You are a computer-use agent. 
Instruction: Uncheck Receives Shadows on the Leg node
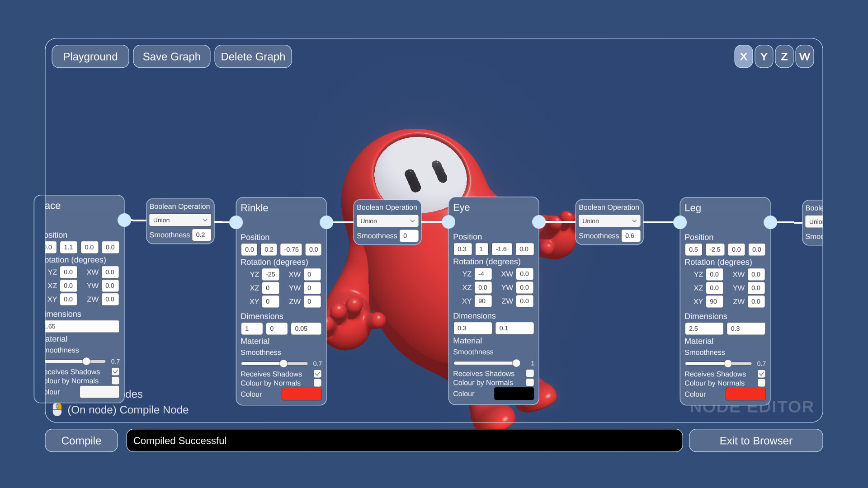[762, 374]
